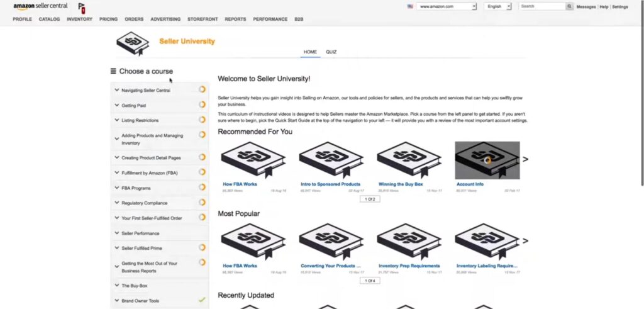644x309 pixels.
Task: Click the 1 Of 2 page indicator
Action: coord(370,199)
